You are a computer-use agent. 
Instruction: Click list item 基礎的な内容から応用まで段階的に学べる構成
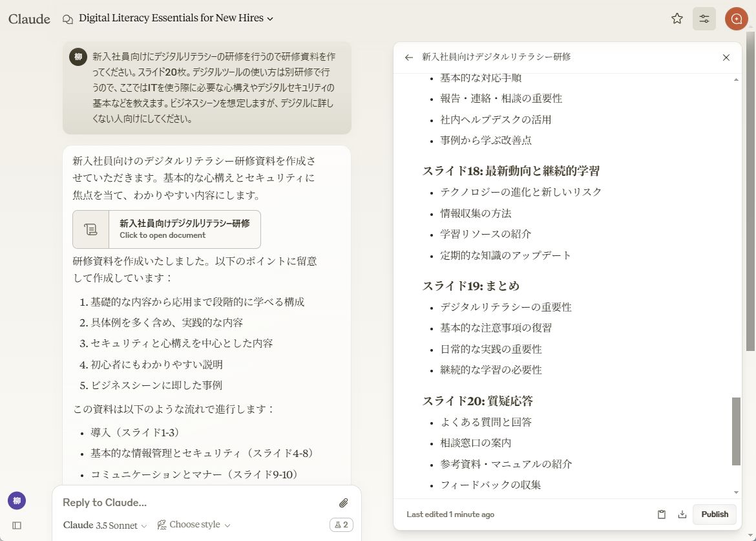coord(198,302)
